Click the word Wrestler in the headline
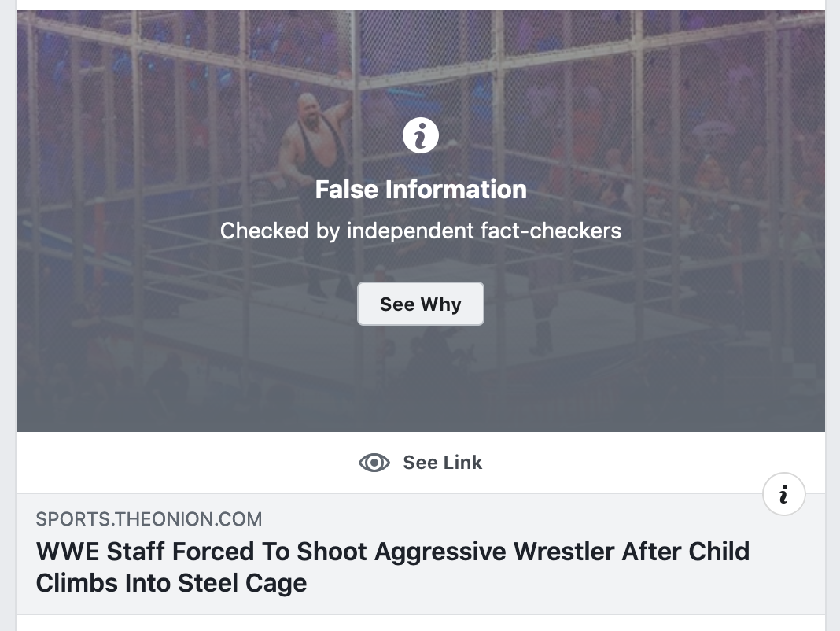 click(564, 552)
